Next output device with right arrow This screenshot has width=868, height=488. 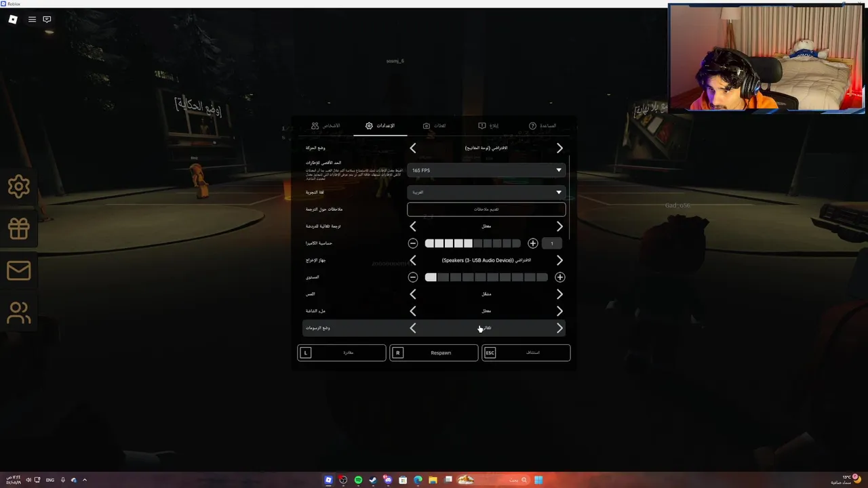pos(559,260)
